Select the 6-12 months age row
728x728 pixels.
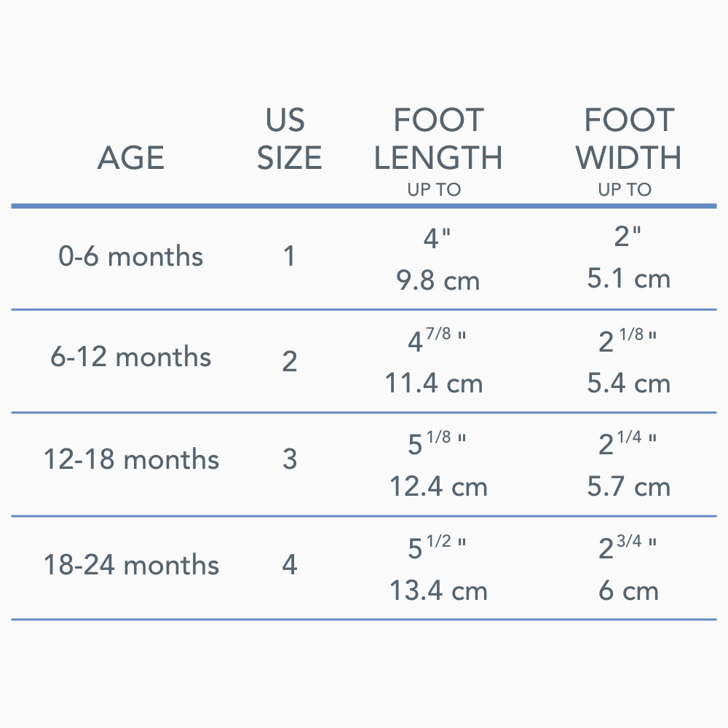click(131, 357)
